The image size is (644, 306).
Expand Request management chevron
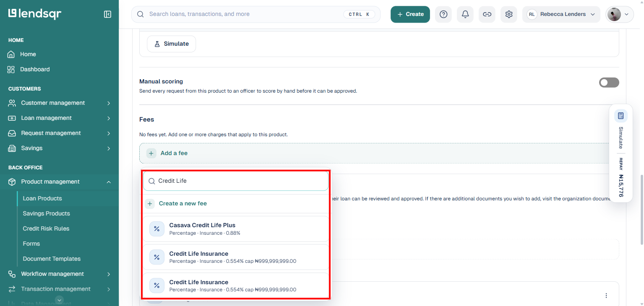point(109,133)
